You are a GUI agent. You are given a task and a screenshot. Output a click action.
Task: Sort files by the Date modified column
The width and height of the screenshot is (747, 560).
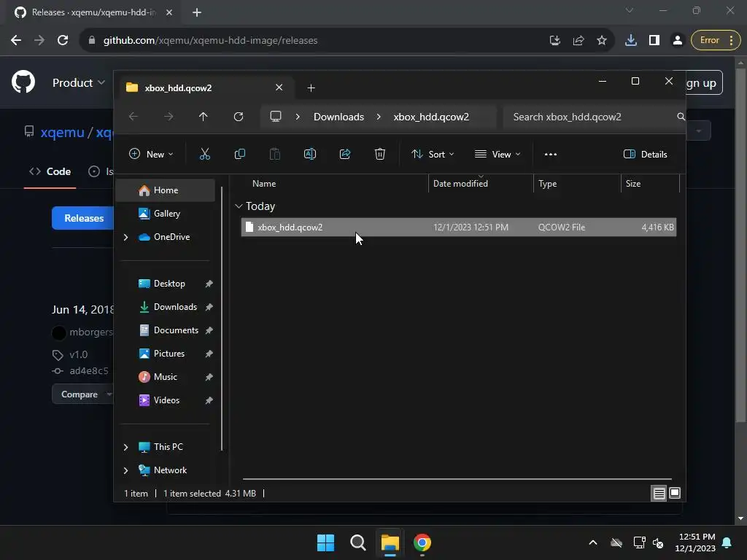click(480, 183)
